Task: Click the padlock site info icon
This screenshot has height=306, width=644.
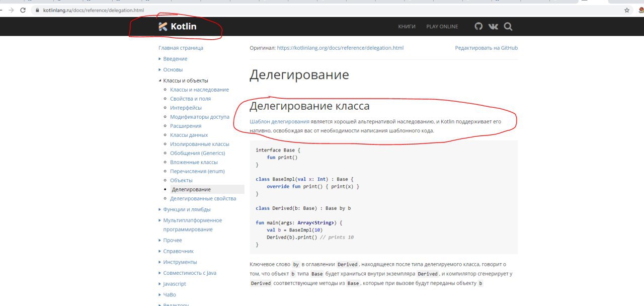Action: [37, 10]
